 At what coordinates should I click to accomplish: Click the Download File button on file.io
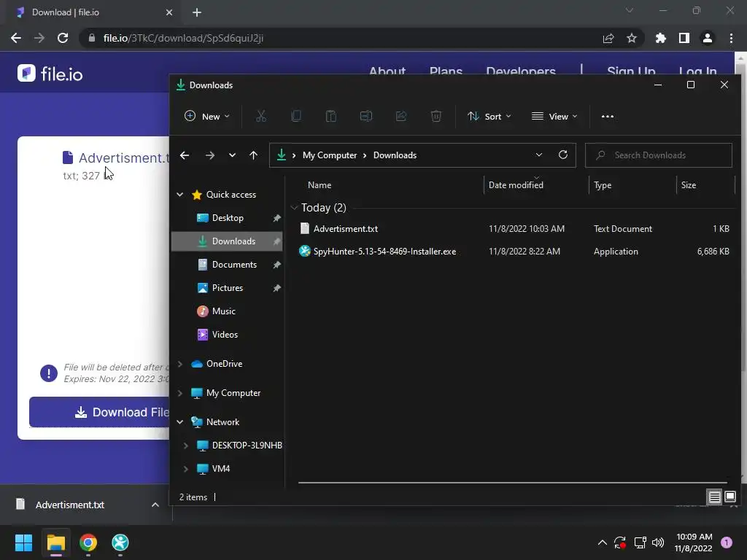pos(99,412)
